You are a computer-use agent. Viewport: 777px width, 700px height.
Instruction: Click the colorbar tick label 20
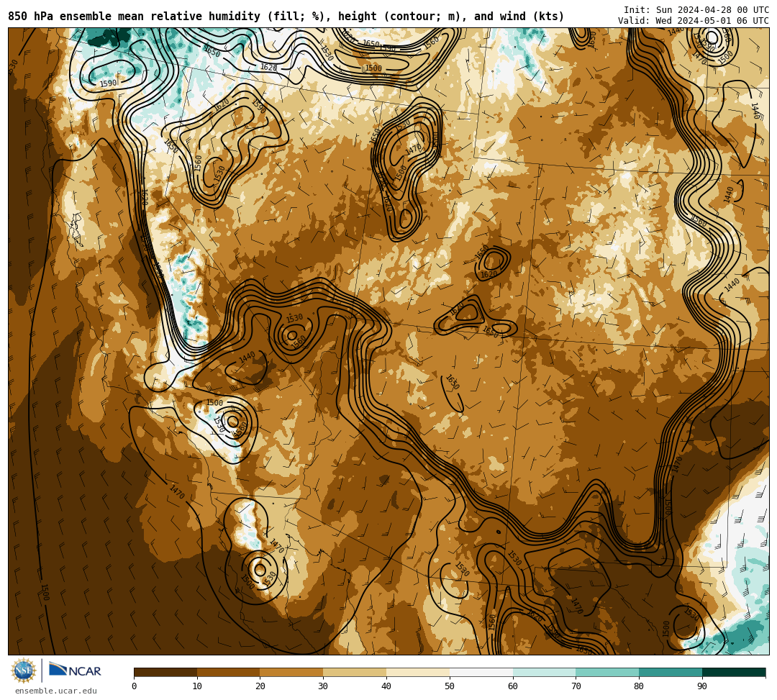pyautogui.click(x=260, y=686)
